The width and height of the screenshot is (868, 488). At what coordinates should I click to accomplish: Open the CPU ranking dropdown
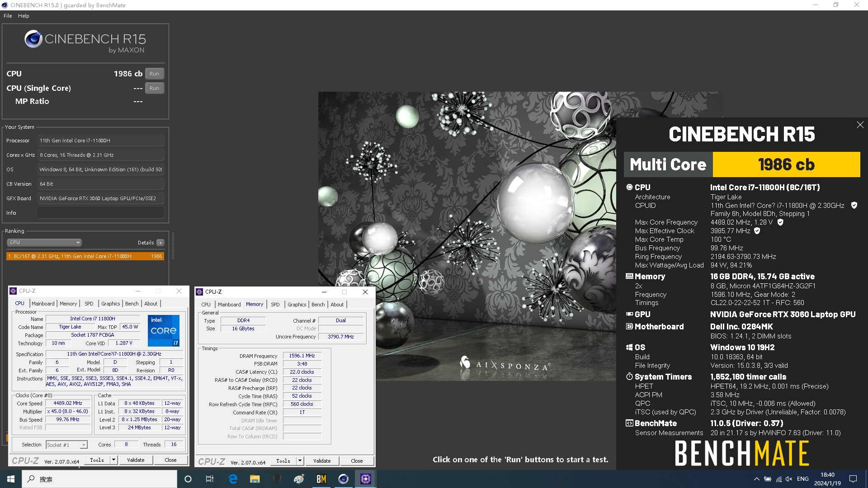(44, 243)
